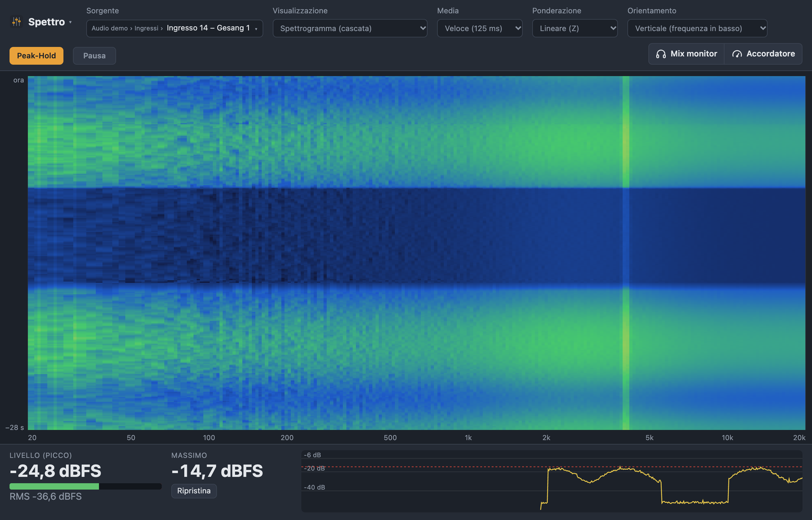Click the Audio demo breadcrumb
This screenshot has height=520, width=812.
(x=110, y=28)
